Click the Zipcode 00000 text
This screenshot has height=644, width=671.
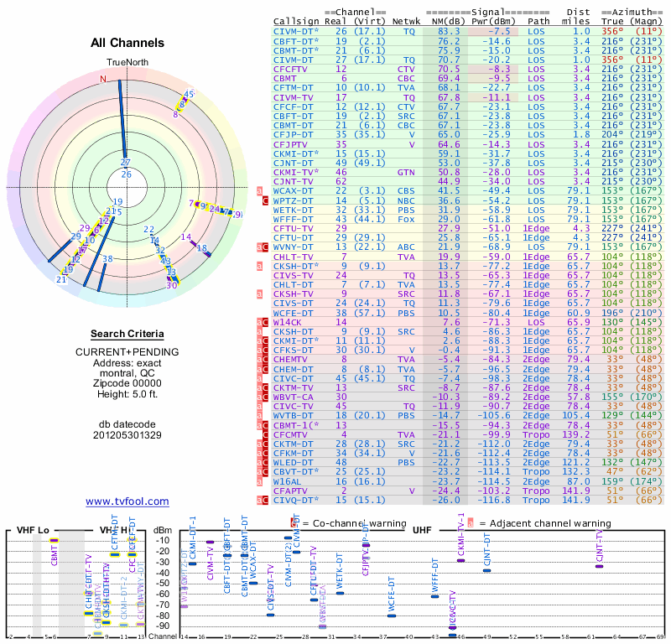coord(127,383)
